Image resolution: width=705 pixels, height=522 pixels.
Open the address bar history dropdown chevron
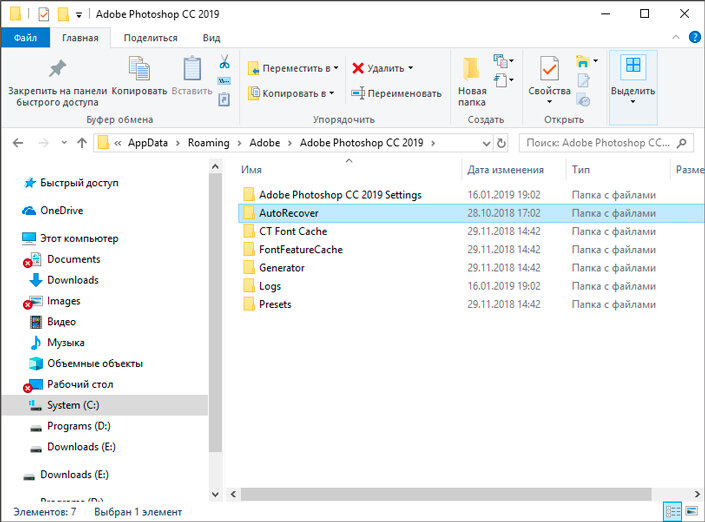[x=486, y=143]
